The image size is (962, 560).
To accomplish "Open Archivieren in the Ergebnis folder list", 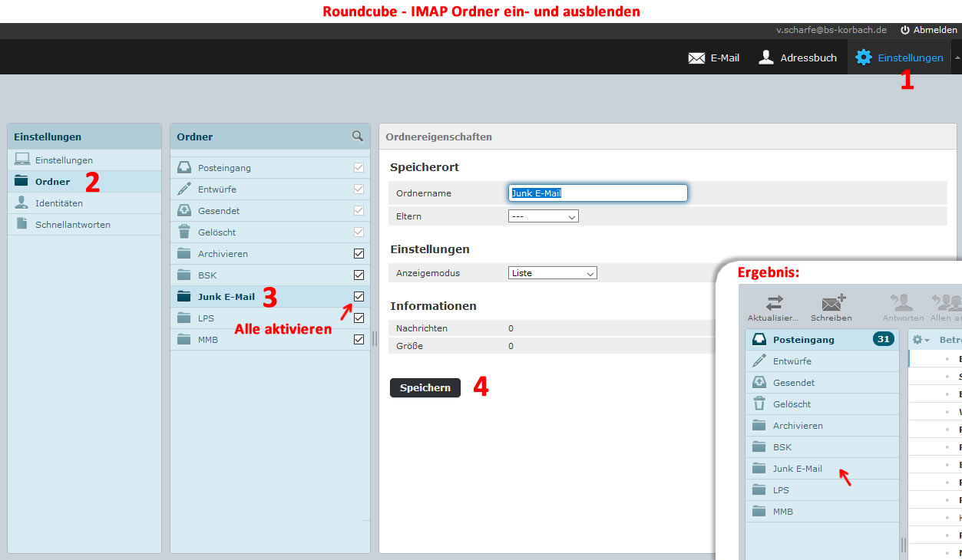I will tap(822, 426).
